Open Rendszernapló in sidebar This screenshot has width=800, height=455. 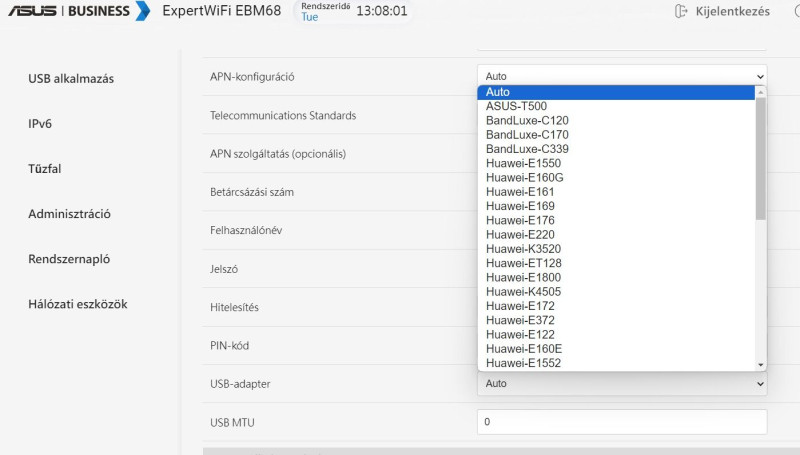69,259
